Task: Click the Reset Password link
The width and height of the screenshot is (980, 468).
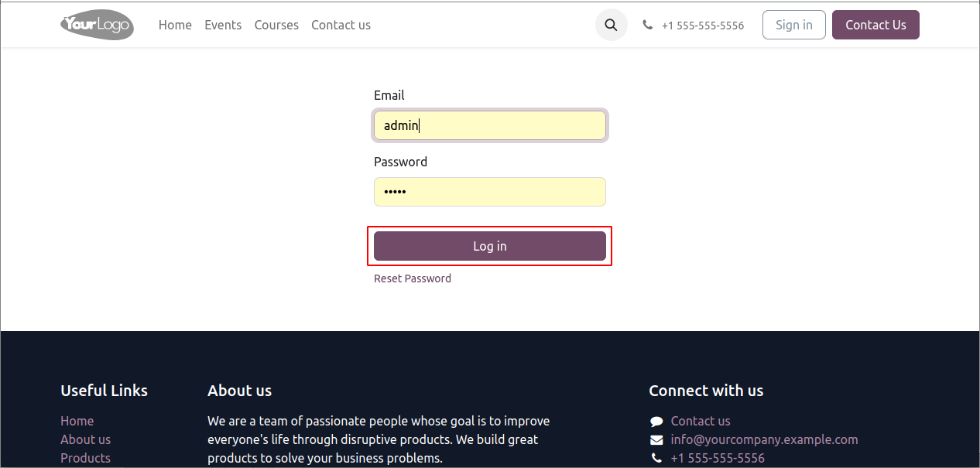Action: (x=413, y=278)
